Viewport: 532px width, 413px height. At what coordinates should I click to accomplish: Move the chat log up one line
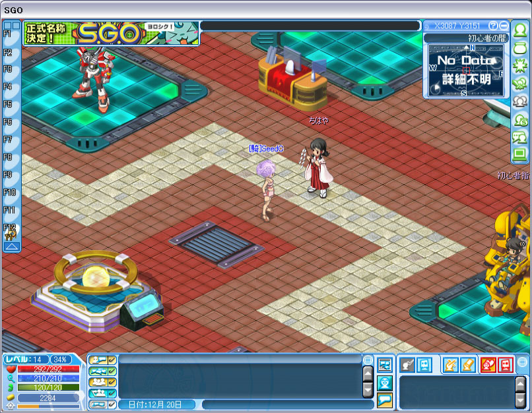368,374
